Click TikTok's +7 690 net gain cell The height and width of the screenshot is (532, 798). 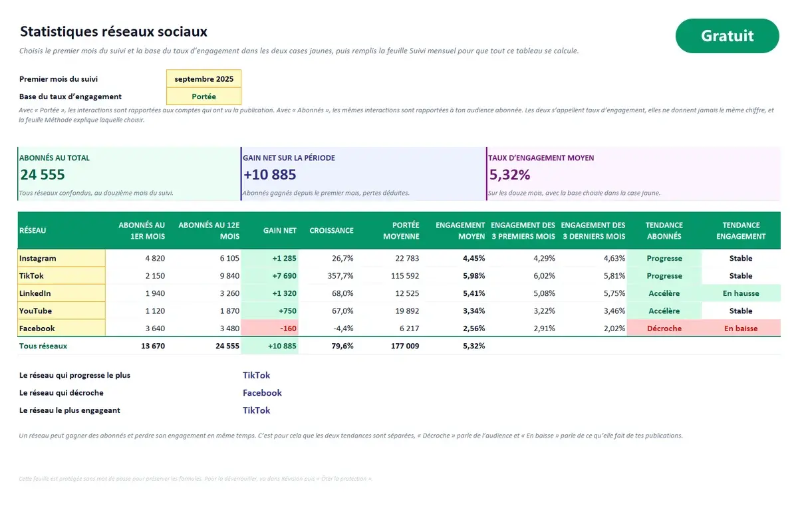(270, 275)
